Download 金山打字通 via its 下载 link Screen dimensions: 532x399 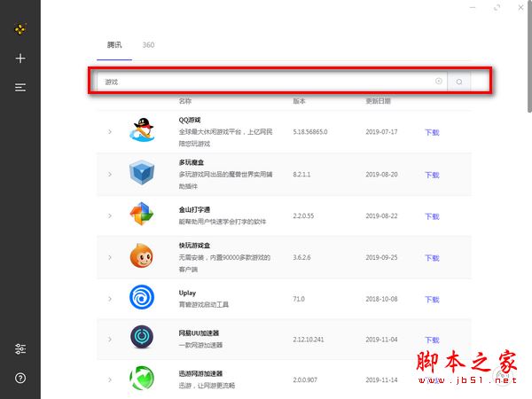point(433,216)
